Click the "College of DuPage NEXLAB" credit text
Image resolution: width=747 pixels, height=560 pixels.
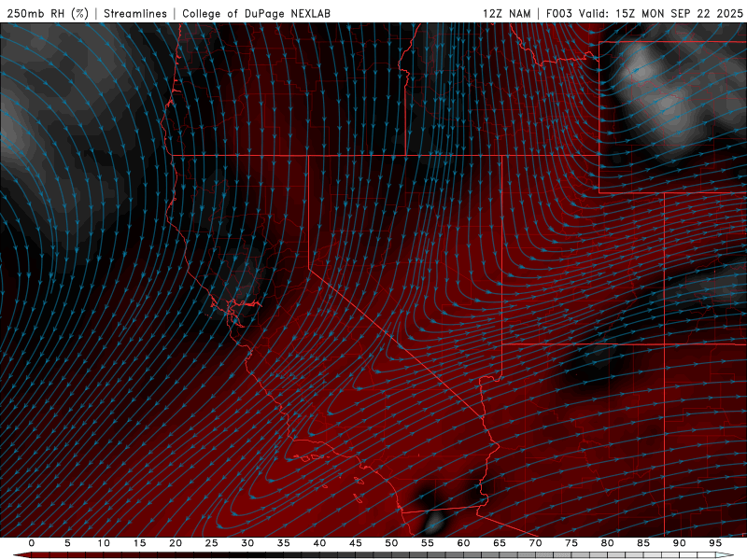click(x=256, y=13)
